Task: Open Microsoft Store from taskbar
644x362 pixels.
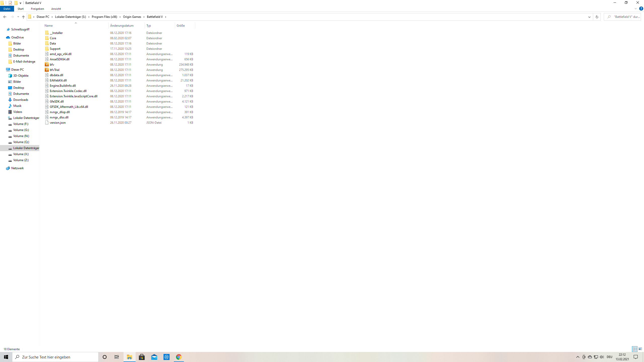Action: 142,357
